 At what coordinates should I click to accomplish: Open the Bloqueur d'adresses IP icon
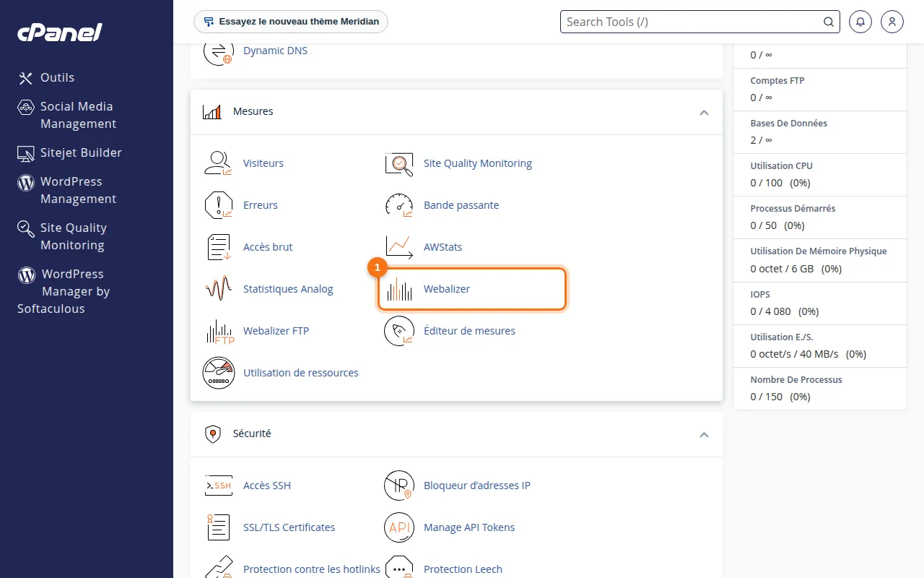[x=398, y=486]
